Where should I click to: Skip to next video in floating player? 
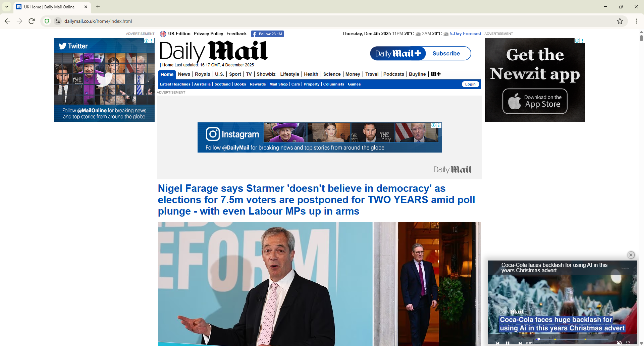click(x=520, y=343)
